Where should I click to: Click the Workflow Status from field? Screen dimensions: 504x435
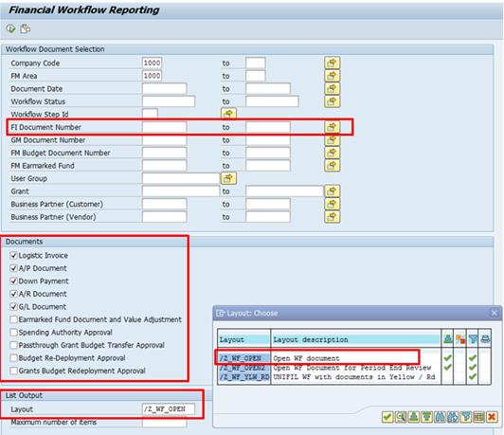coord(169,101)
